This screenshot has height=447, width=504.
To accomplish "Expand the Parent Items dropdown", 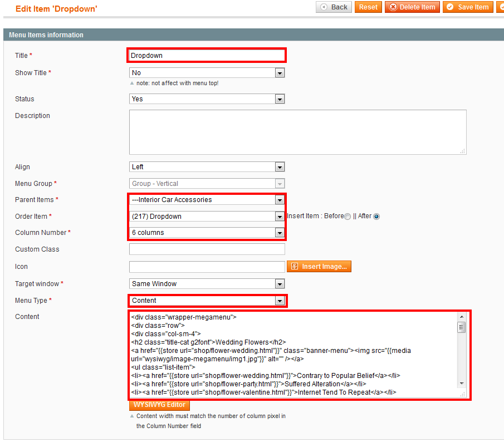I will point(207,200).
